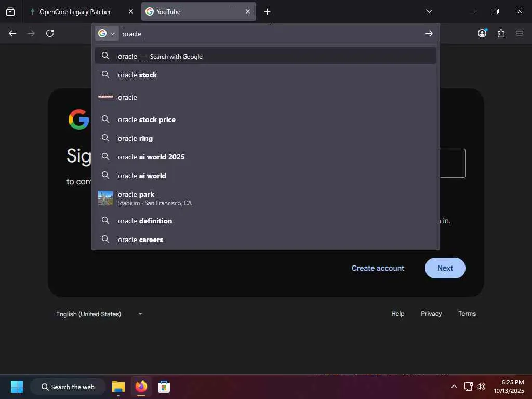Reload the current page
The height and width of the screenshot is (399, 532).
point(50,33)
